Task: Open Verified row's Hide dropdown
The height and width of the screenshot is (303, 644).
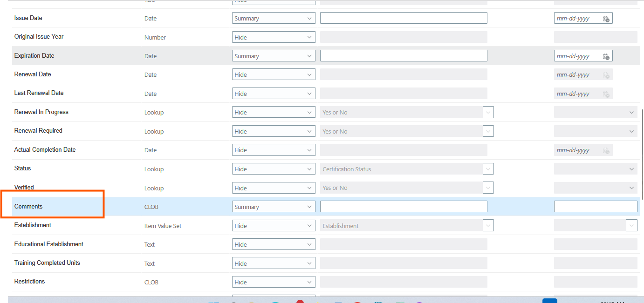Action: tap(274, 188)
